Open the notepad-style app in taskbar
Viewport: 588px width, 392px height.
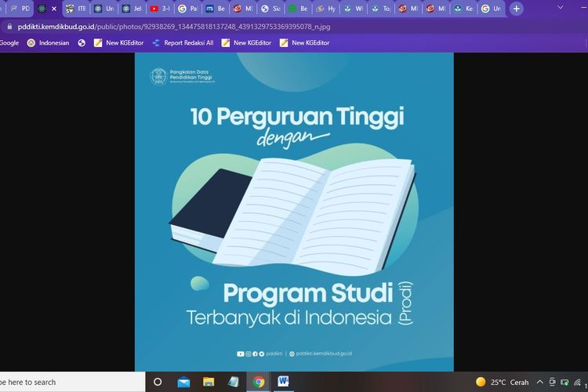[x=234, y=382]
